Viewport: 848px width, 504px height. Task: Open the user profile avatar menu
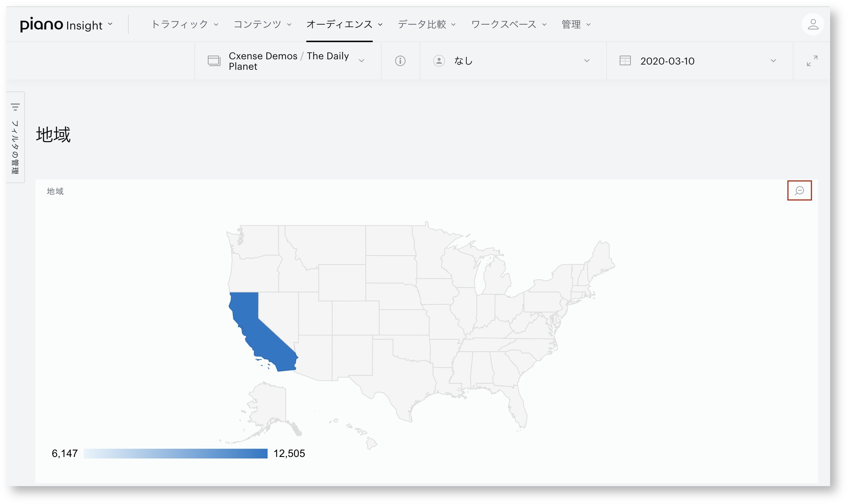tap(813, 25)
